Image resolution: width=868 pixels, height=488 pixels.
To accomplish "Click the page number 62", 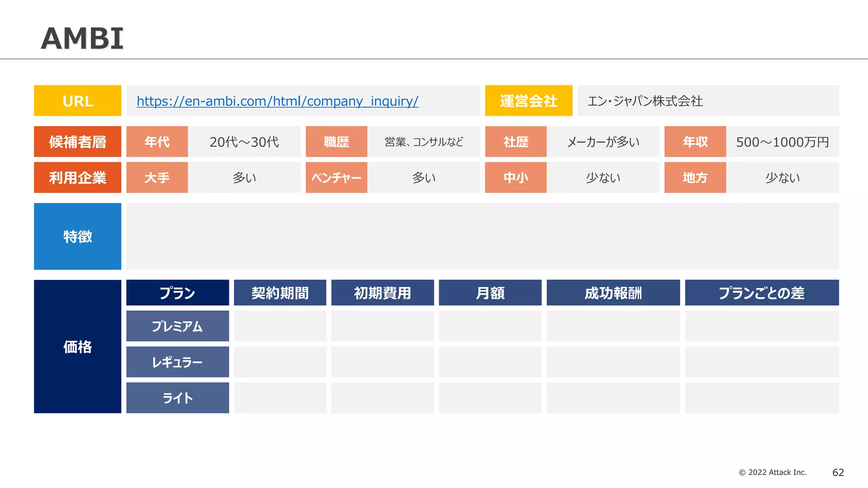I will (x=838, y=472).
